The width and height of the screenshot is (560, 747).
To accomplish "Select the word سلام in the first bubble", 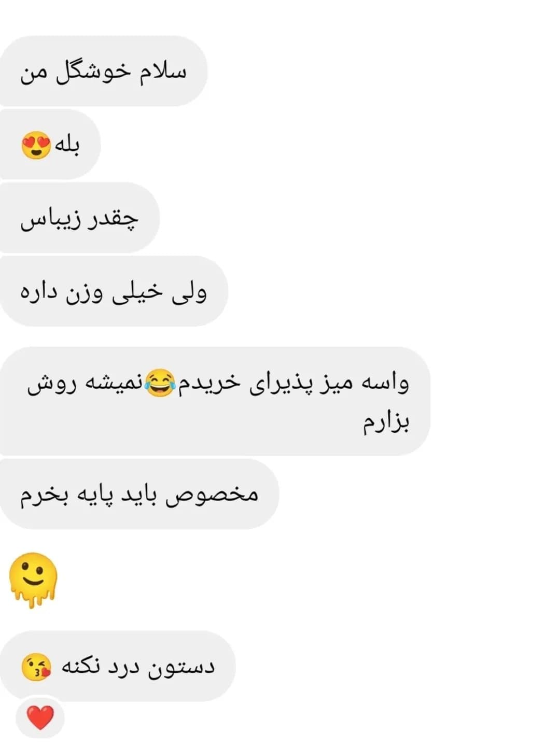I will point(162,71).
